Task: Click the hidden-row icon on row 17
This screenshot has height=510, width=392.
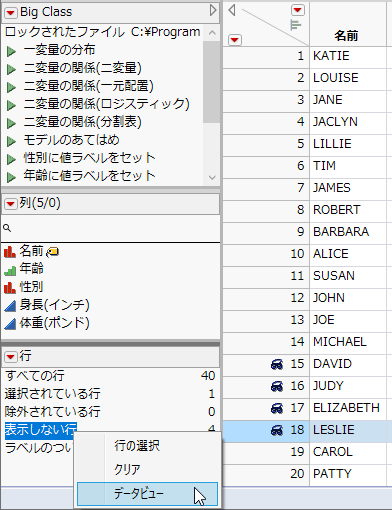Action: coord(277,408)
